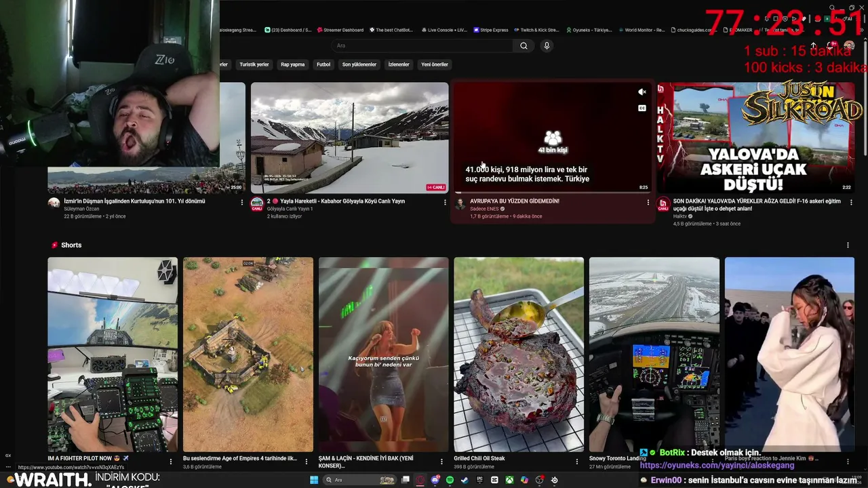Toggle captions on the Sadece ENES preview
The height and width of the screenshot is (488, 868).
pos(642,108)
